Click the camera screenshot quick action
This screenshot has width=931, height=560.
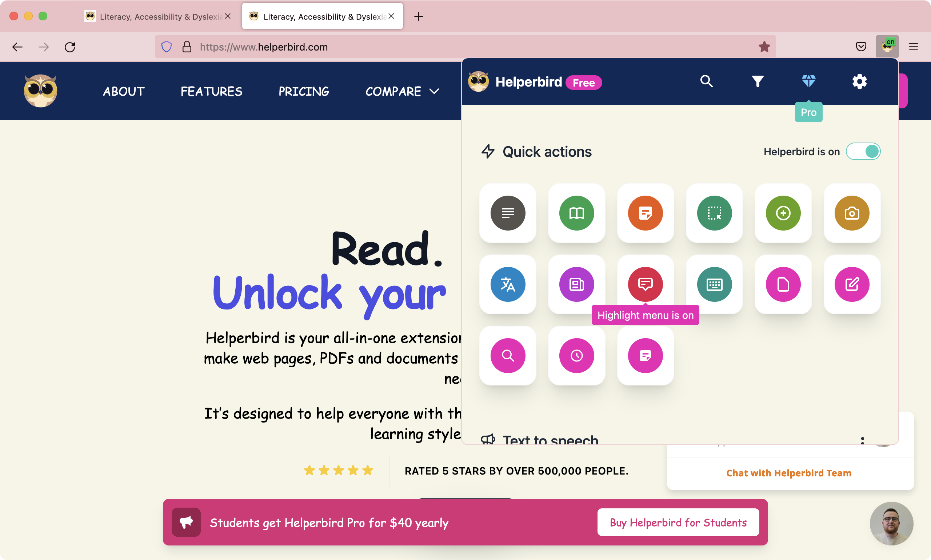click(x=852, y=213)
